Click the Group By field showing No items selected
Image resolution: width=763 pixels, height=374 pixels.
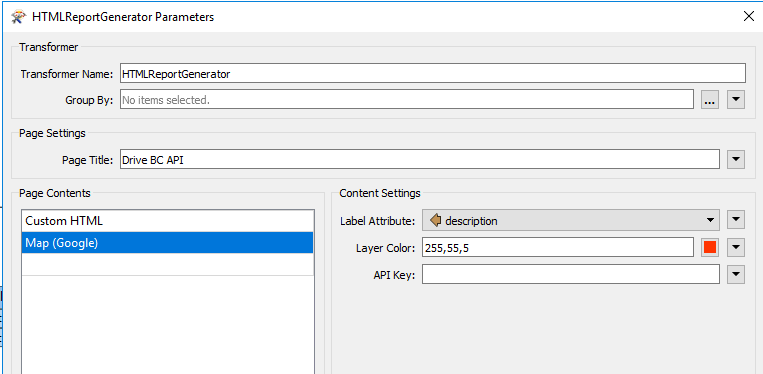407,100
